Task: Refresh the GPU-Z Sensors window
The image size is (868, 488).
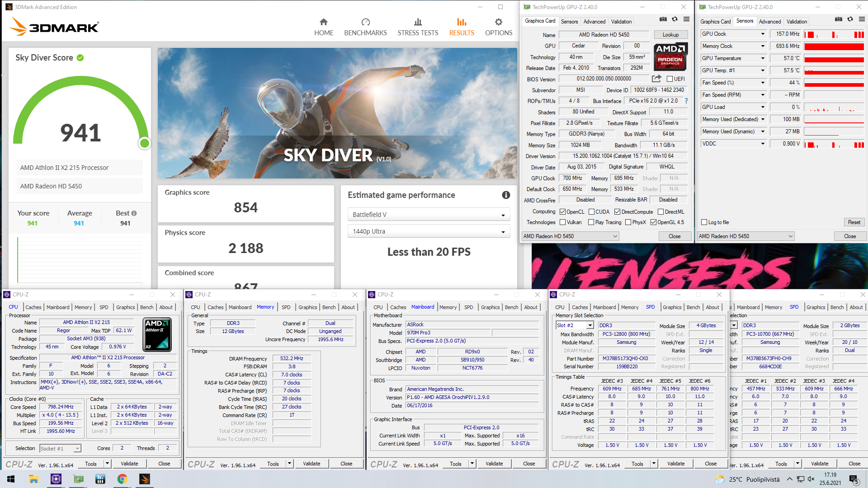Action: click(850, 19)
